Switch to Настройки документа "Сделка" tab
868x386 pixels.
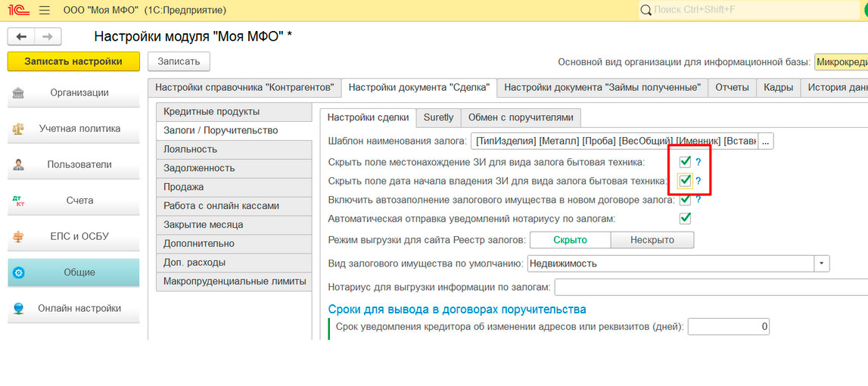tap(419, 87)
